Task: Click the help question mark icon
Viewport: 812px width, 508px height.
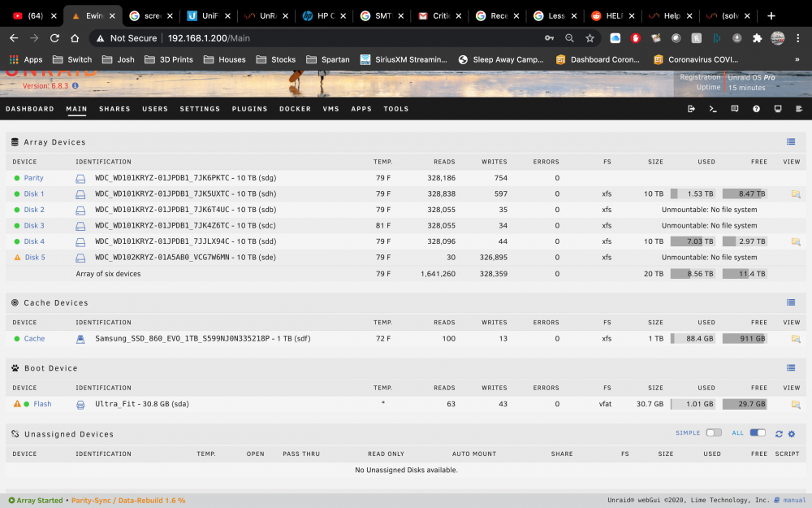Action: [x=756, y=109]
